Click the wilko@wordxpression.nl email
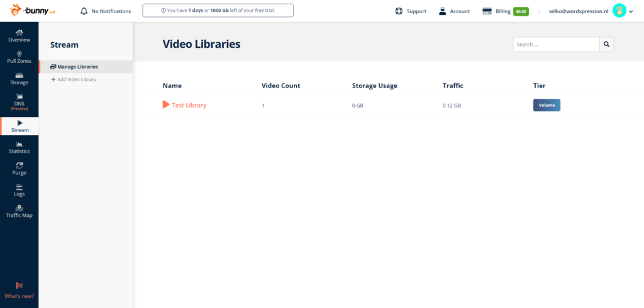Screen dimensions: 644x308 [x=579, y=11]
